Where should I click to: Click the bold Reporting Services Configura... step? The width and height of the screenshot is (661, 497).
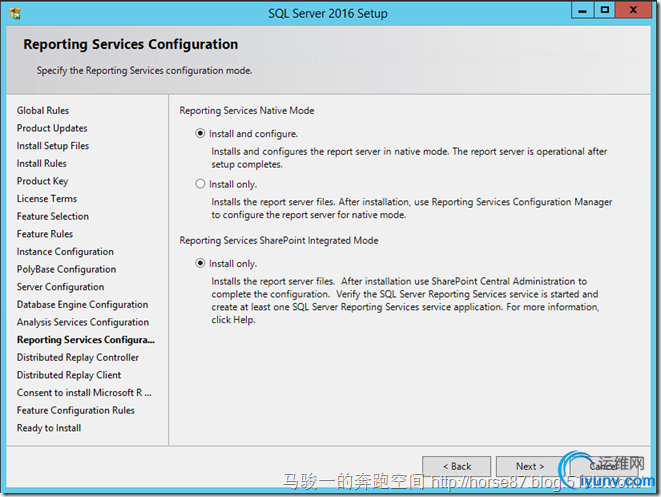tap(86, 340)
